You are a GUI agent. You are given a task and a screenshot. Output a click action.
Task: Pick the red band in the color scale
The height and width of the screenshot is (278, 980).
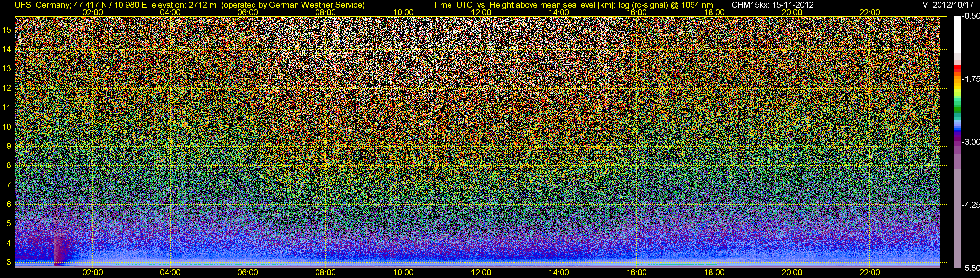[957, 69]
